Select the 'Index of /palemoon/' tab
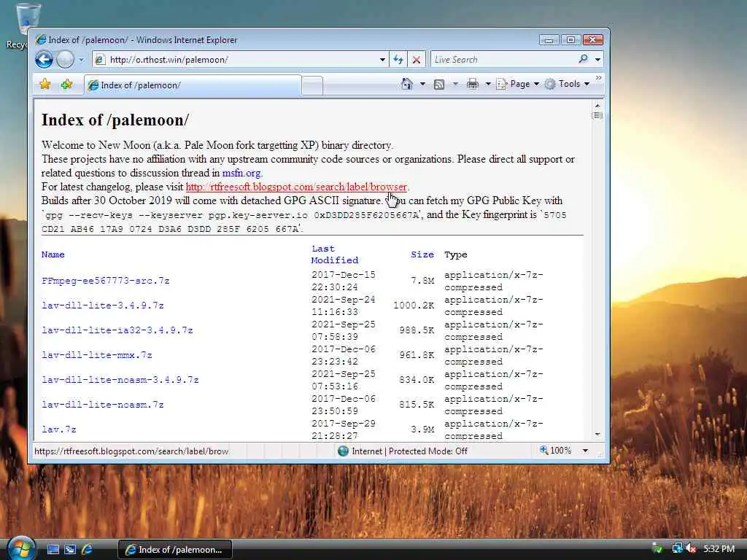The height and width of the screenshot is (560, 747). tap(193, 85)
